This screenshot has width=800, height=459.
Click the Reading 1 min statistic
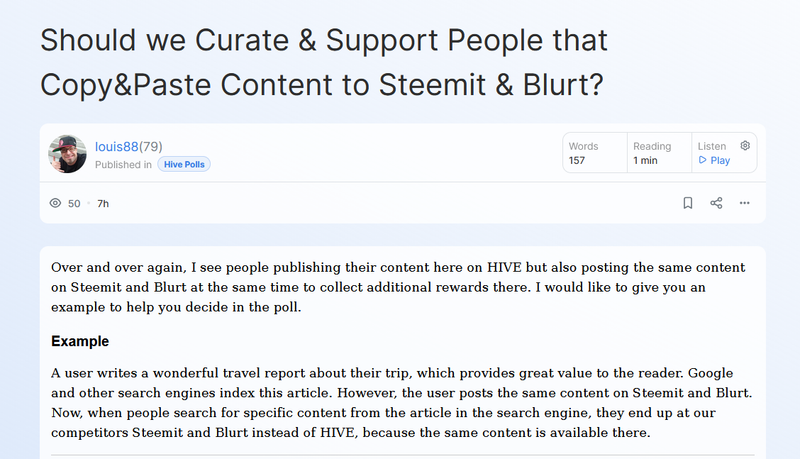(x=651, y=153)
